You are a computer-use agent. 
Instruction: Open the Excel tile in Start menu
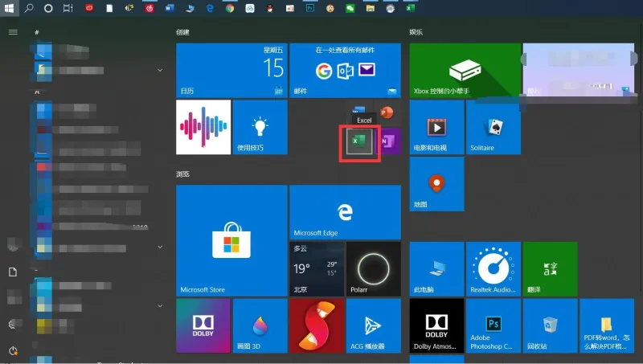click(359, 141)
